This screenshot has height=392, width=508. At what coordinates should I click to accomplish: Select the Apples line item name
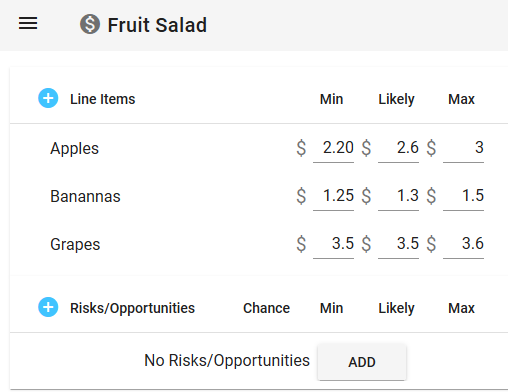(x=74, y=148)
